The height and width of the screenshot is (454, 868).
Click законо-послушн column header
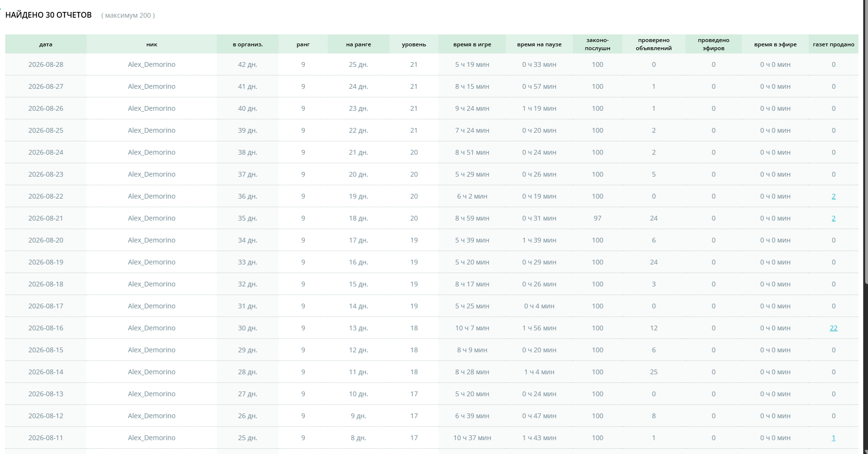pos(597,44)
